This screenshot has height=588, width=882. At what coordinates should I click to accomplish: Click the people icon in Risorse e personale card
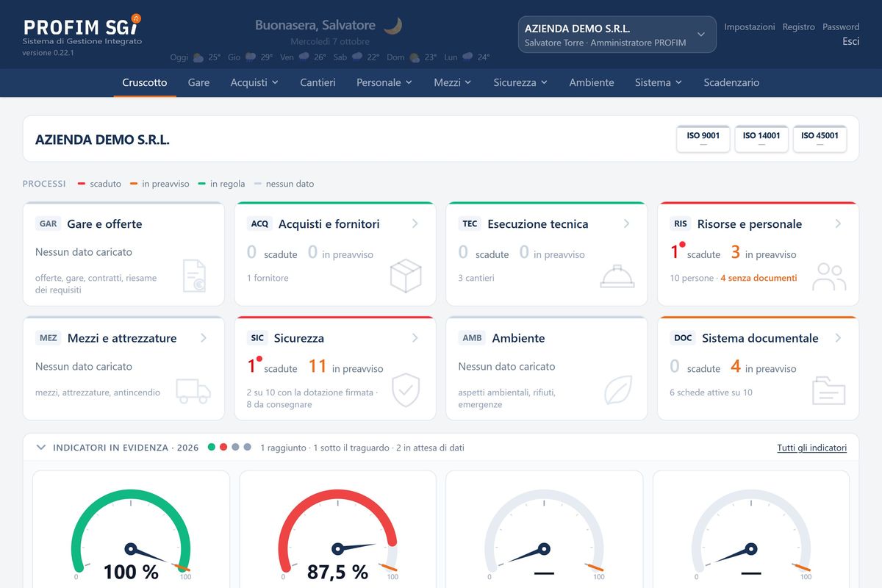(x=829, y=276)
